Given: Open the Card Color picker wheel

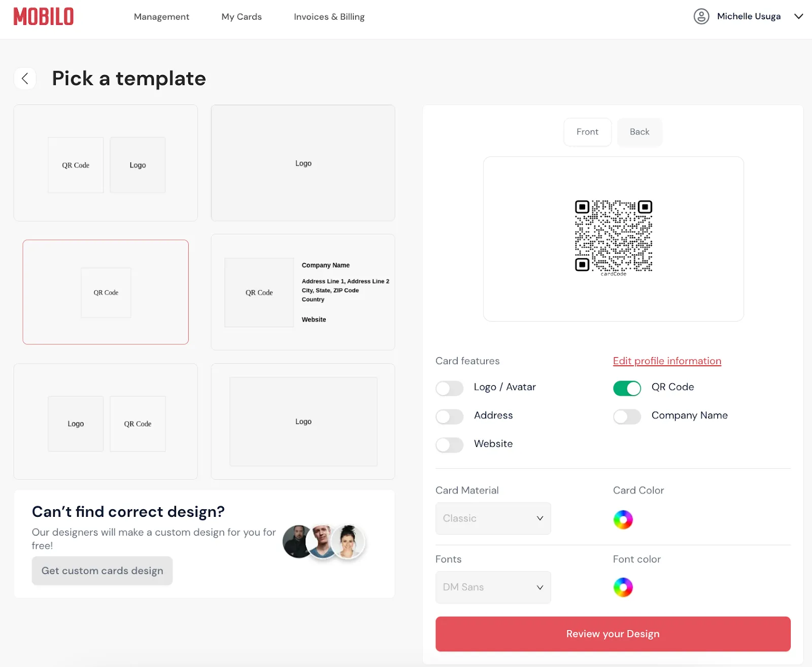Looking at the screenshot, I should tap(623, 519).
